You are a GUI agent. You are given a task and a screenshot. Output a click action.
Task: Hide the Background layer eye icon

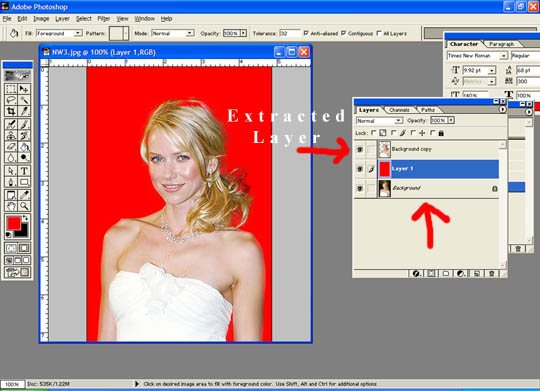[360, 188]
